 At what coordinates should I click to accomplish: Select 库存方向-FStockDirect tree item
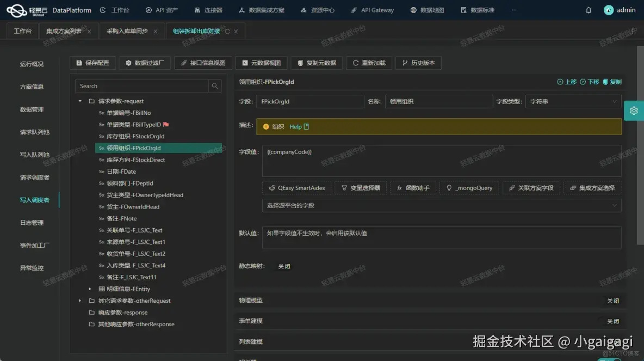pos(158,160)
